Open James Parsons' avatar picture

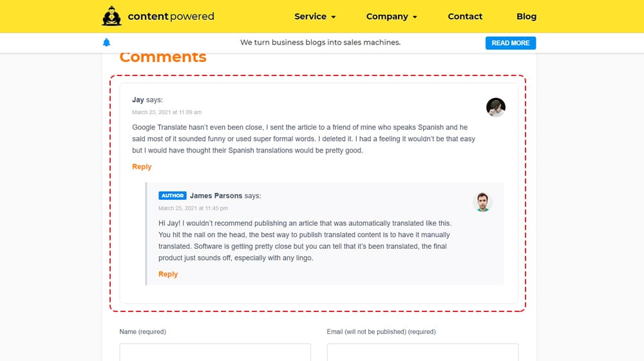tap(482, 202)
